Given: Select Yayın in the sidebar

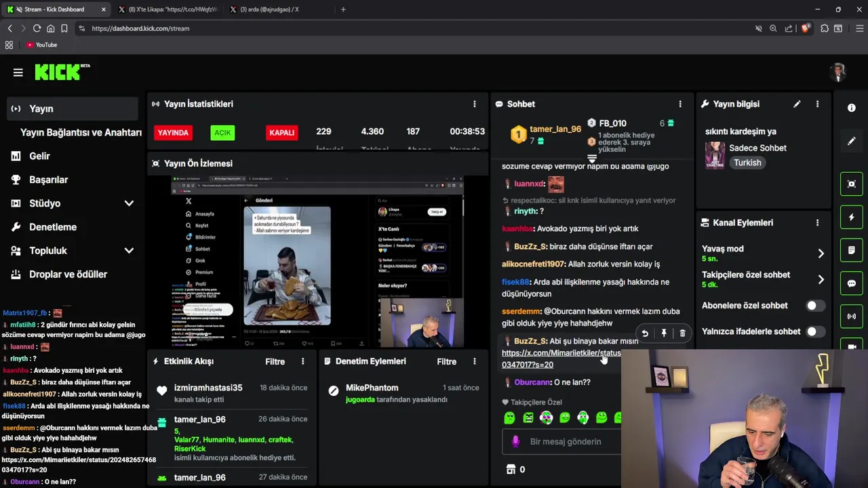Looking at the screenshot, I should click(73, 108).
